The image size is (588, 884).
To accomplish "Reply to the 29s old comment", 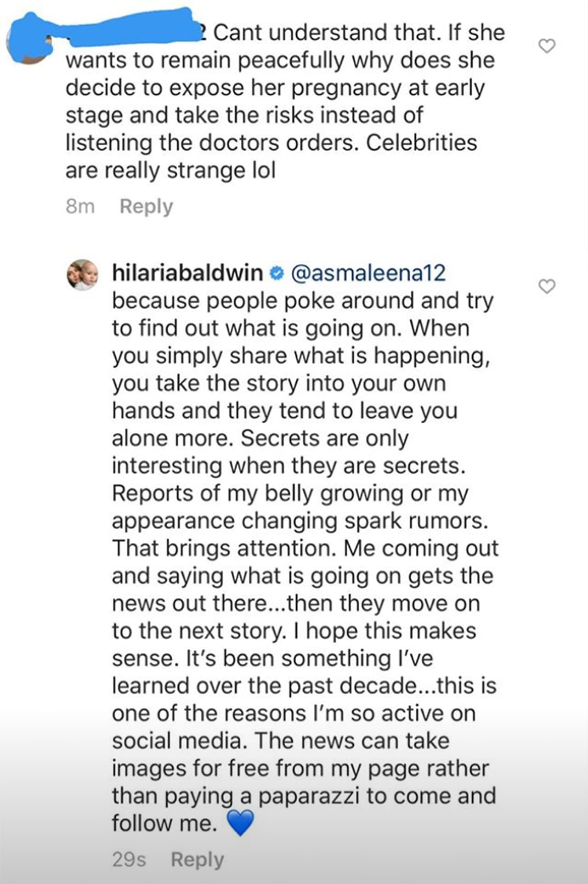I will pos(197,859).
